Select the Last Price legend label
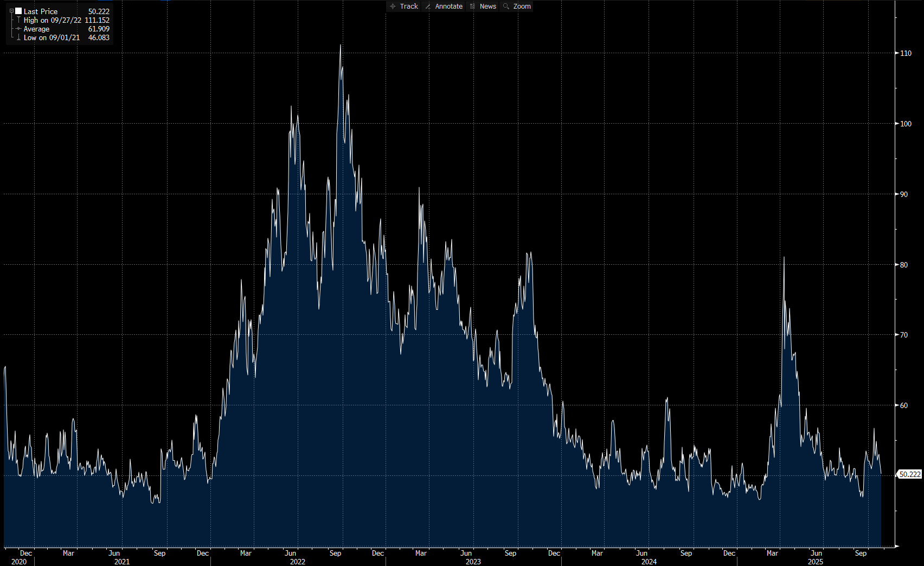This screenshot has height=566, width=924. click(41, 11)
